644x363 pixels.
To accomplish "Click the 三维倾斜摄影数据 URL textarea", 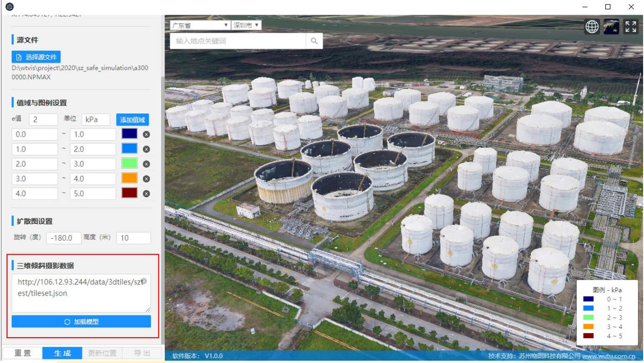I will click(81, 293).
